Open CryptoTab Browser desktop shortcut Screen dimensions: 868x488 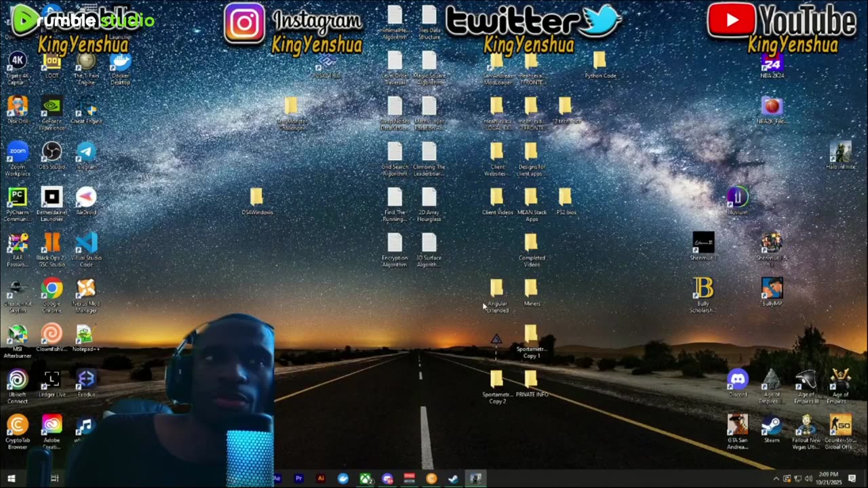pyautogui.click(x=18, y=432)
